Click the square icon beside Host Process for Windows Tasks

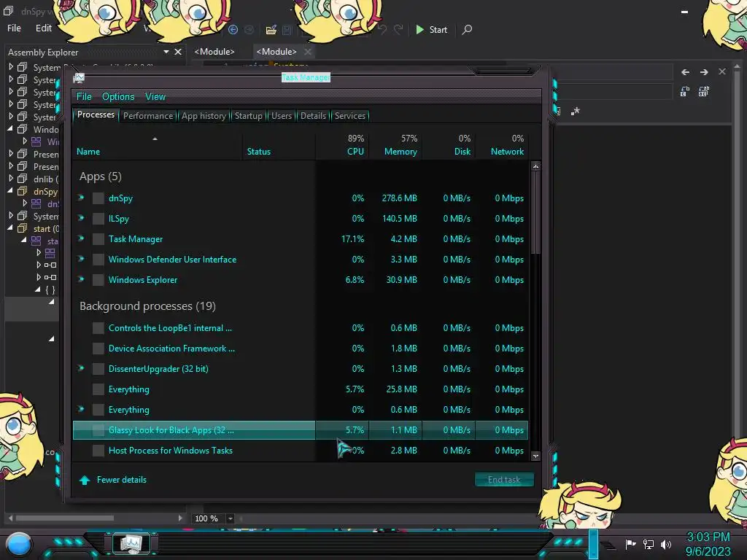[x=98, y=451]
